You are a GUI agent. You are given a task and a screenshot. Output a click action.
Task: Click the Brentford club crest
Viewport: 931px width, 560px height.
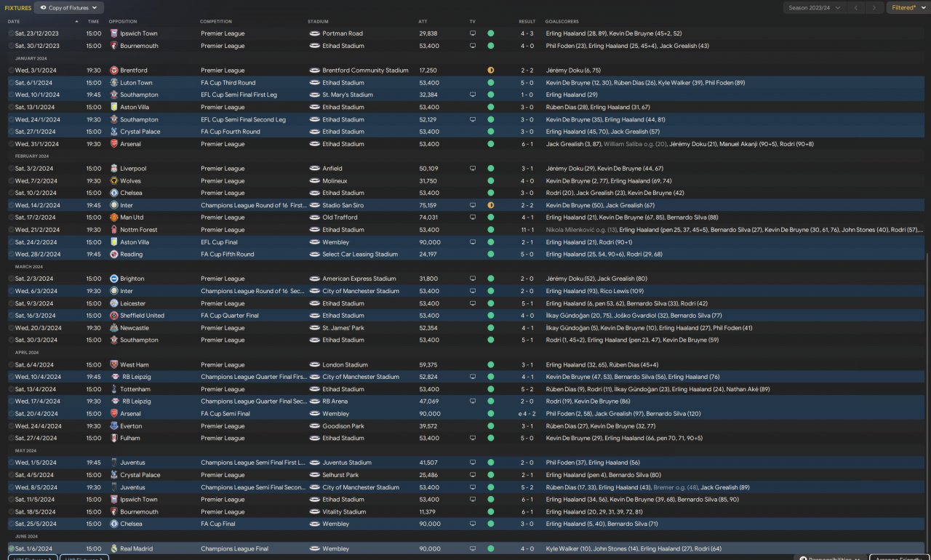pos(114,71)
